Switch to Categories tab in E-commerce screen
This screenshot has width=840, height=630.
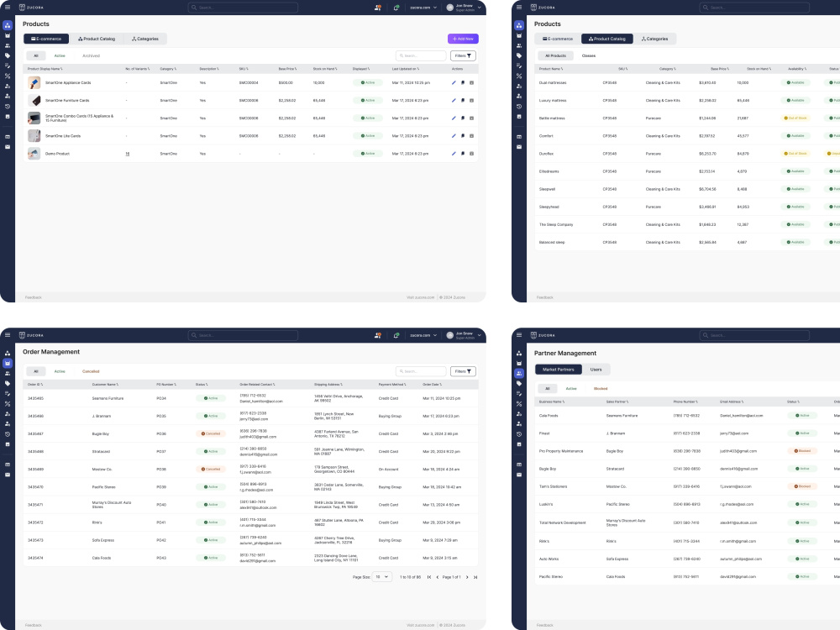(145, 39)
